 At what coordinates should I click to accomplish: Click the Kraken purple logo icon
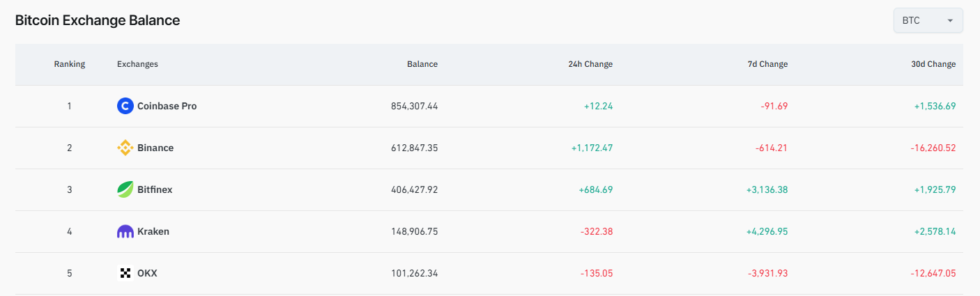[125, 231]
